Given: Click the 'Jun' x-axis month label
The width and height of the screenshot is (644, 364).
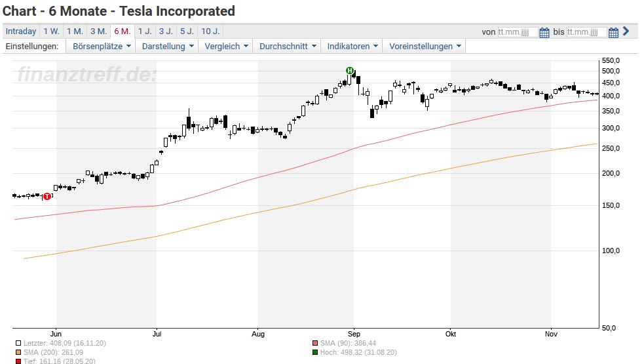Looking at the screenshot, I should (x=56, y=334).
